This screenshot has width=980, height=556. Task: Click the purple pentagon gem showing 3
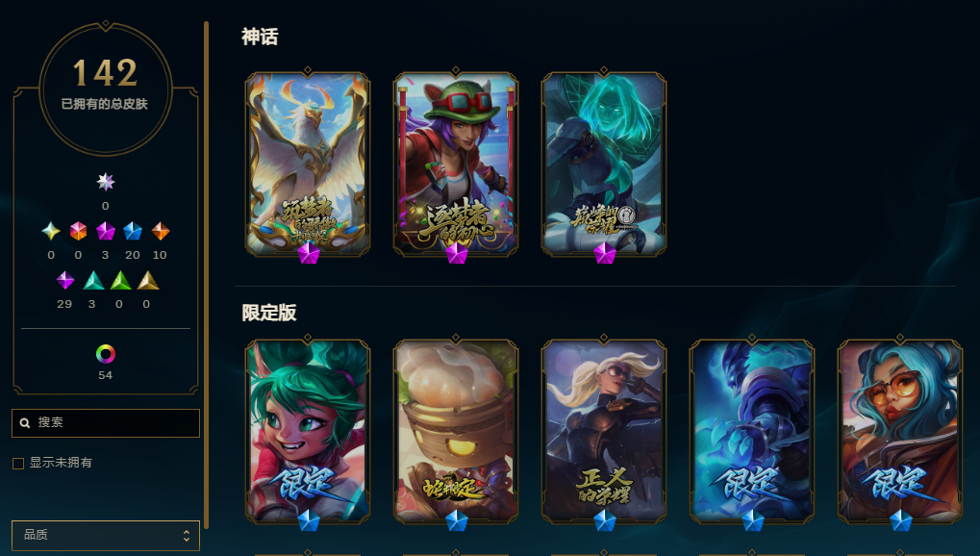[x=105, y=231]
